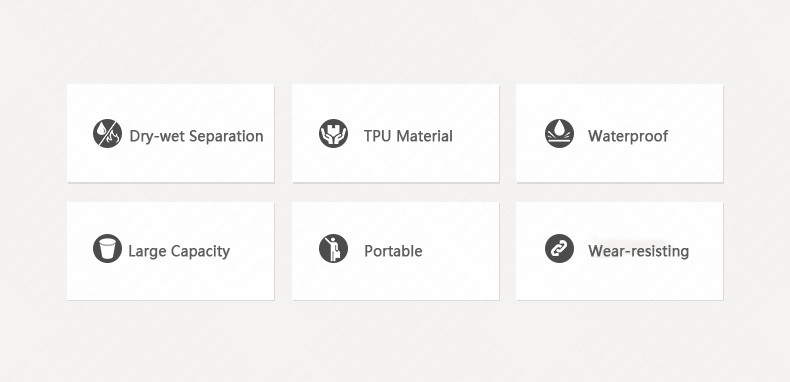790x382 pixels.
Task: Select the Dry-wet Separation text label
Action: (x=196, y=136)
